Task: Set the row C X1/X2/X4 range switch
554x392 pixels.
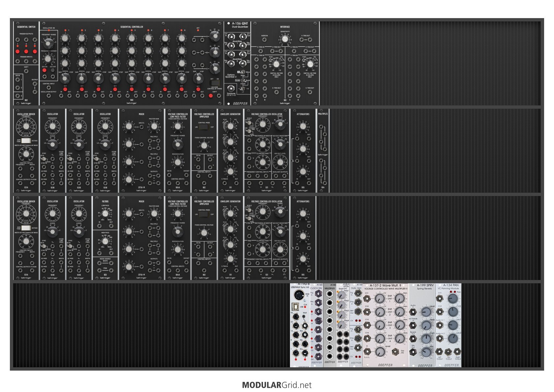Action: pyautogui.click(x=215, y=68)
